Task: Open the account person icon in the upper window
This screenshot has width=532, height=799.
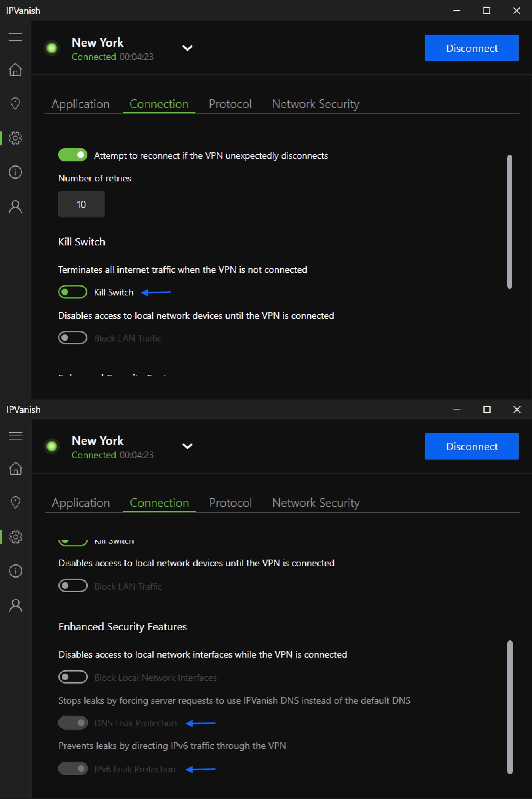Action: pos(15,206)
